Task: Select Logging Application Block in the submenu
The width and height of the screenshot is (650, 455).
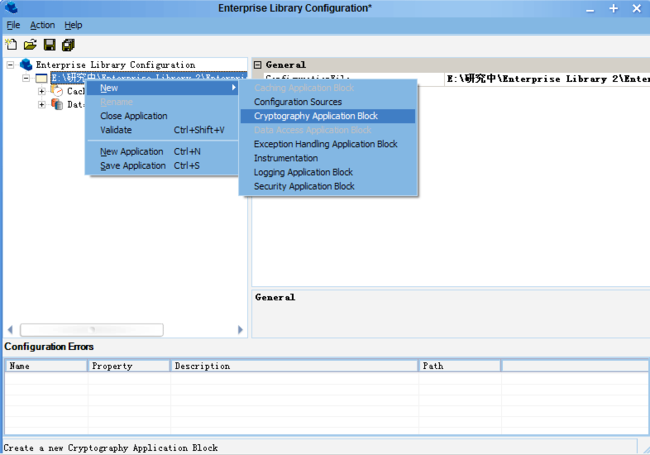Action: point(328,172)
